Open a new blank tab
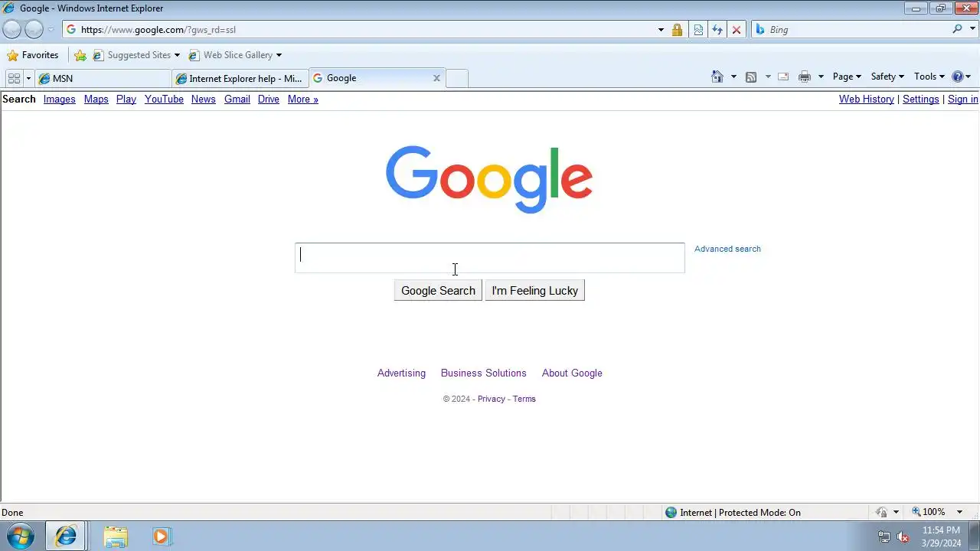The height and width of the screenshot is (551, 980). click(457, 78)
